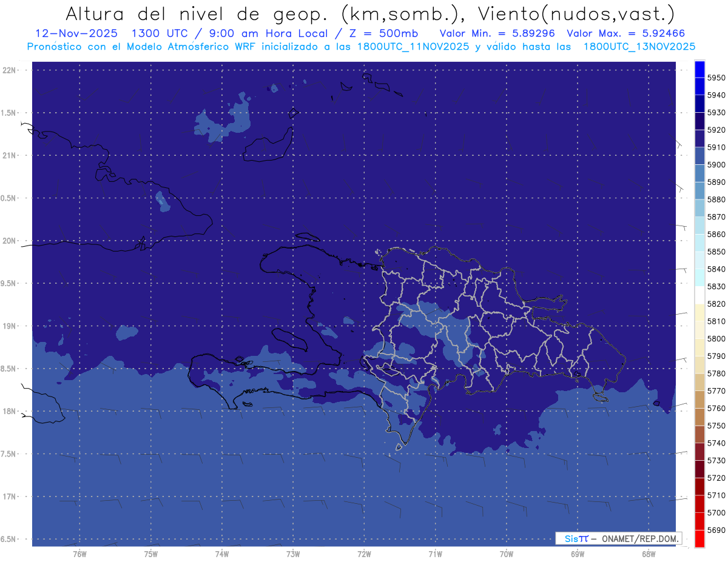This screenshot has width=728, height=562.
Task: Click the '18N' latitude axis label
Action: 10,412
